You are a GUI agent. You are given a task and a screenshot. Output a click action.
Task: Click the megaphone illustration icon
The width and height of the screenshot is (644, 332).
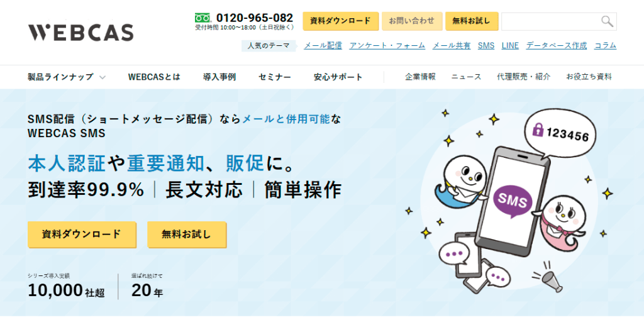point(548,279)
